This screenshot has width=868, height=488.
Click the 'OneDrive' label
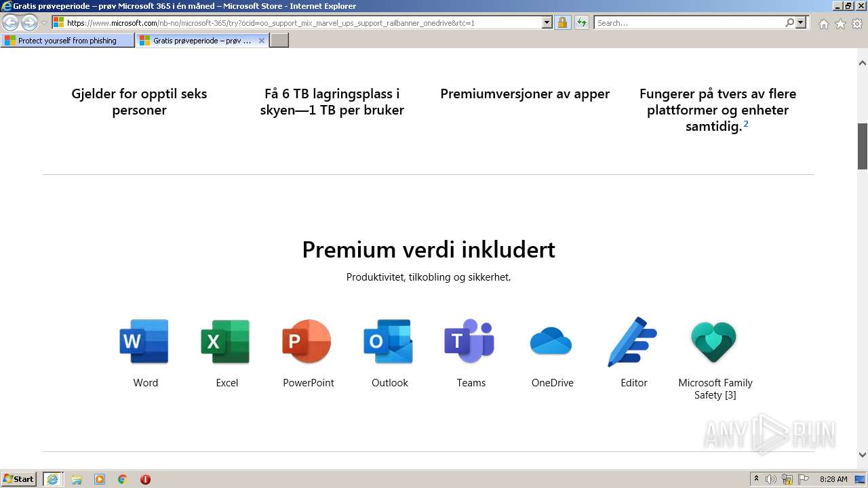click(x=553, y=383)
